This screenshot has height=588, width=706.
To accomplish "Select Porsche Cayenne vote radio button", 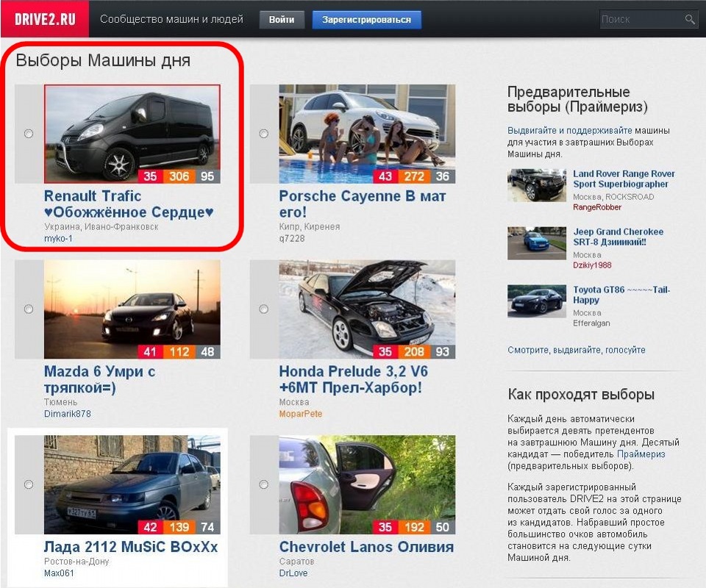I will (x=264, y=134).
